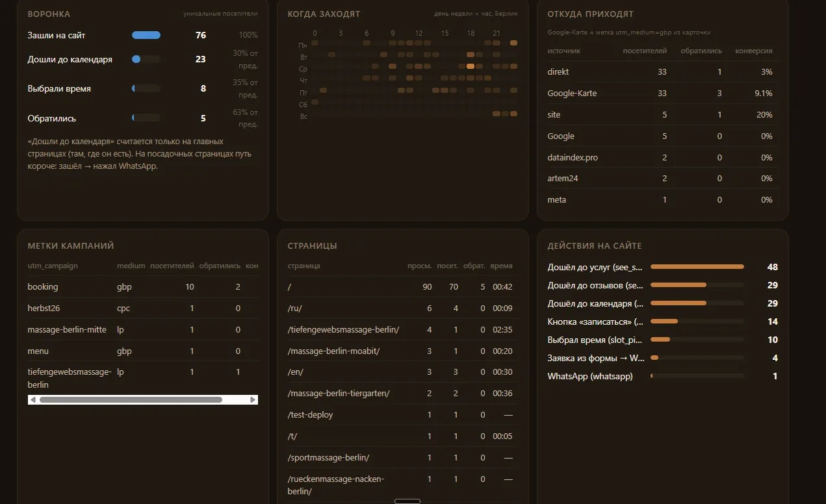
Task: Open the /tiefengewebsmassage-berlin/ page row
Action: tap(403, 329)
